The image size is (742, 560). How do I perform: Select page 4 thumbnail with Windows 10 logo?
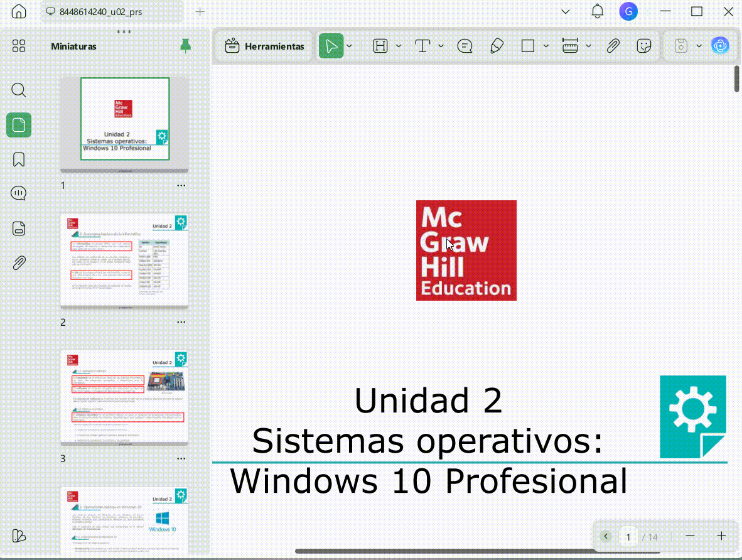(124, 520)
